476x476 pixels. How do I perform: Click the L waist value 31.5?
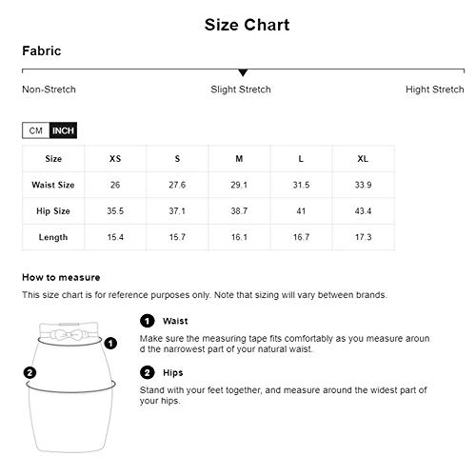(301, 185)
